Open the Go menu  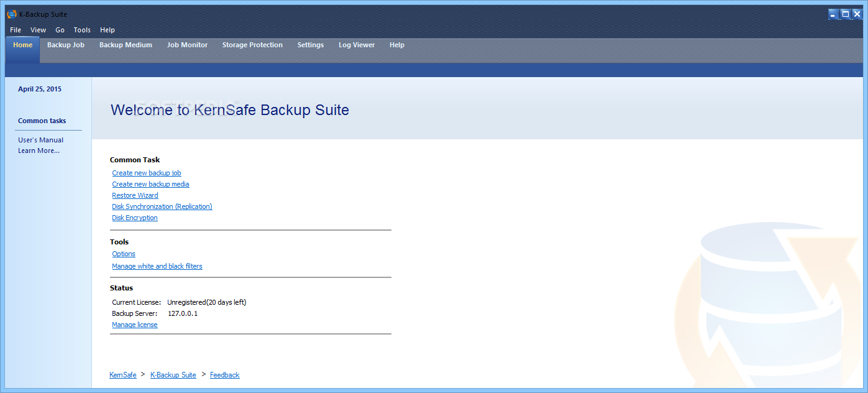coord(60,30)
